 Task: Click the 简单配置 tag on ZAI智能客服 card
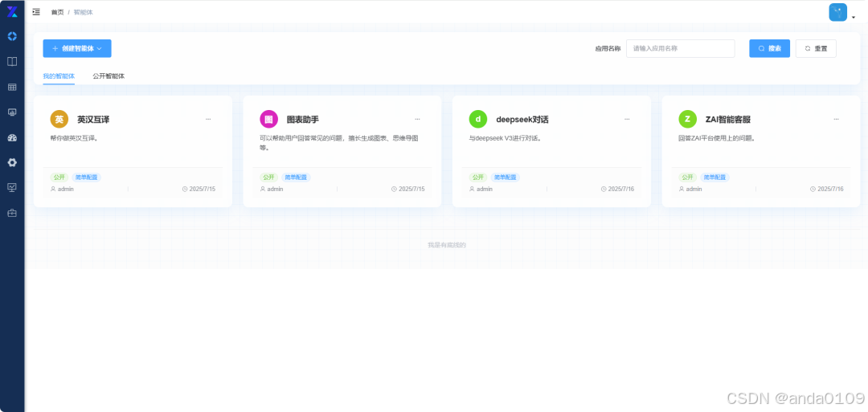[x=714, y=177]
